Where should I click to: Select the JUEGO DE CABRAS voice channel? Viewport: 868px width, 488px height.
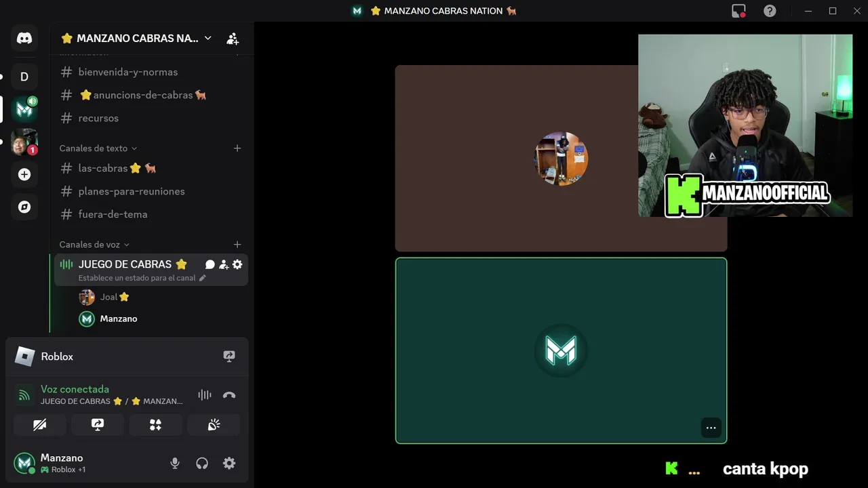tap(125, 264)
